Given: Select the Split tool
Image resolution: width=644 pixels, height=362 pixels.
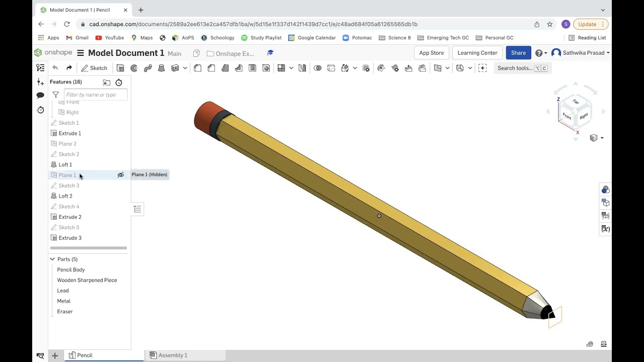Looking at the screenshot, I should 331,68.
